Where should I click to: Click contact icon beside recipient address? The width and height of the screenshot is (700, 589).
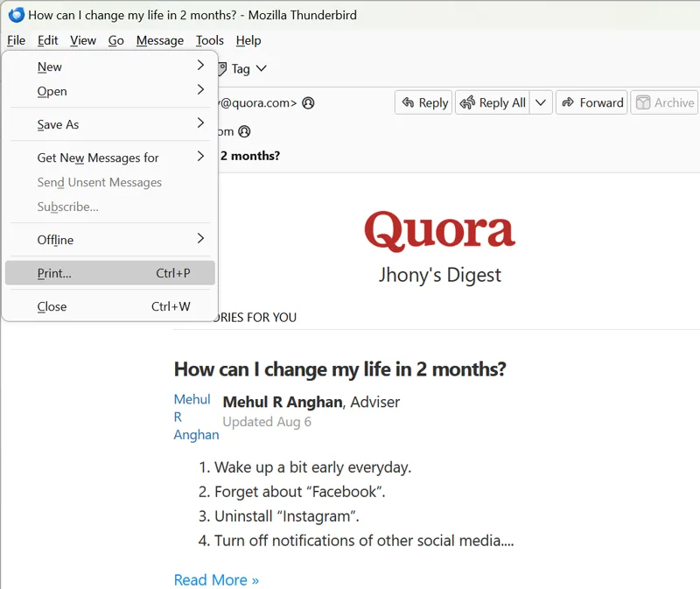(x=244, y=132)
